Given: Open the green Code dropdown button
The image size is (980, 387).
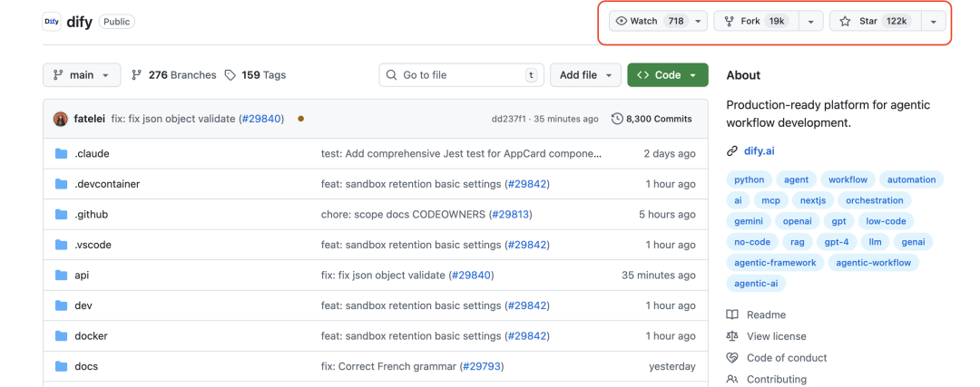Looking at the screenshot, I should tap(668, 75).
